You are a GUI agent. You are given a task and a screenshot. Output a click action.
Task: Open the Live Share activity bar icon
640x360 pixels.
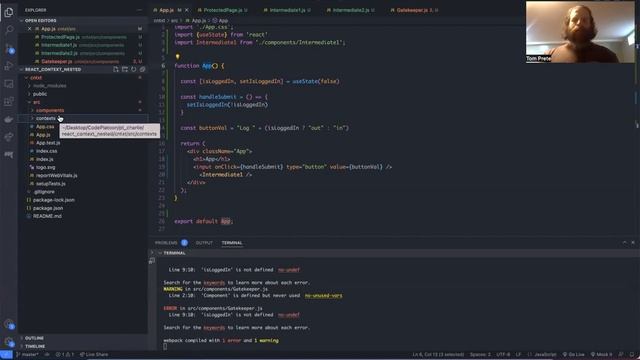coord(9,137)
